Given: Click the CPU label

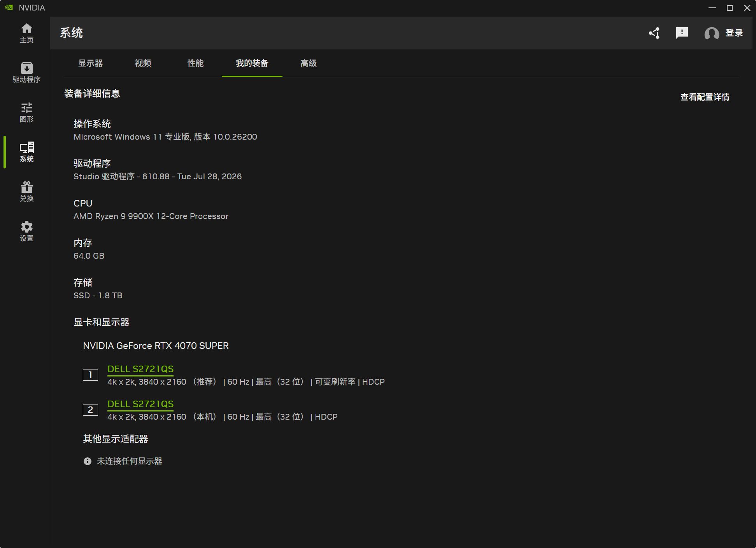Looking at the screenshot, I should click(83, 203).
